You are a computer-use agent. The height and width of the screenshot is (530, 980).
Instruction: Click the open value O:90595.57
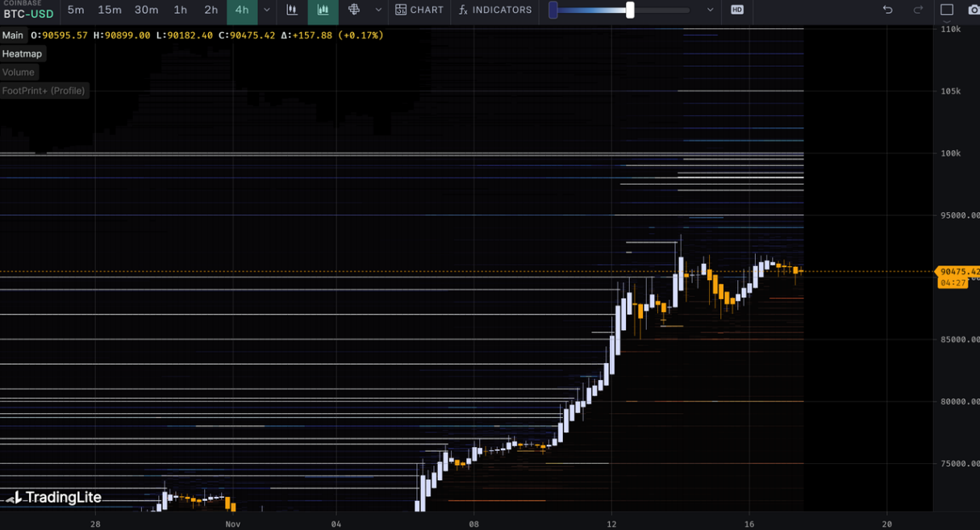(60, 35)
